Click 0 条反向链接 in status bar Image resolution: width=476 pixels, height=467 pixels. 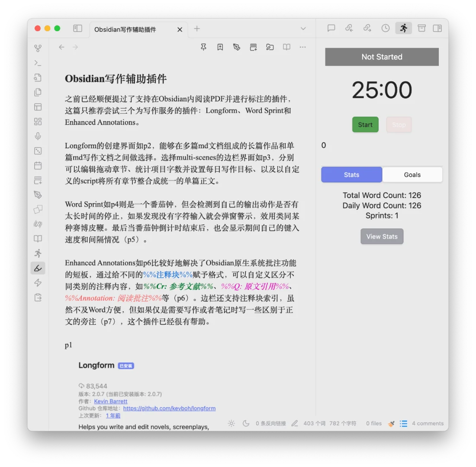pos(271,423)
